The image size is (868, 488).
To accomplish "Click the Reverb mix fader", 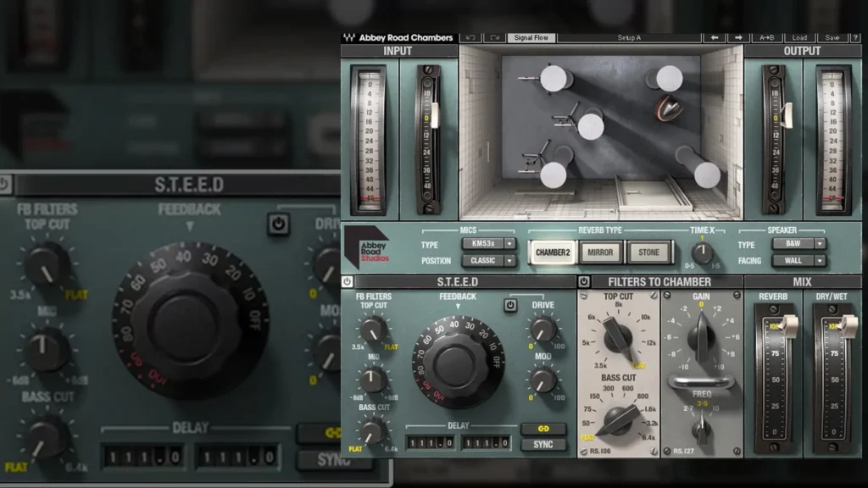I will point(788,326).
